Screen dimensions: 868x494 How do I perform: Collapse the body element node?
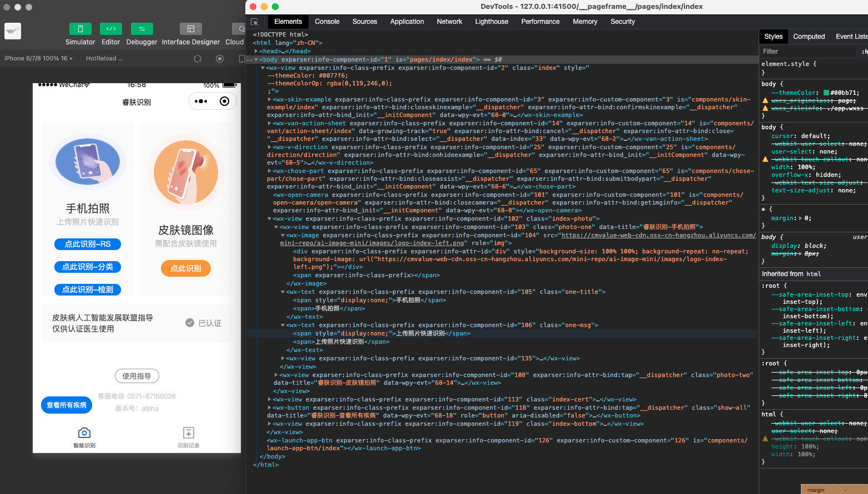pyautogui.click(x=256, y=59)
